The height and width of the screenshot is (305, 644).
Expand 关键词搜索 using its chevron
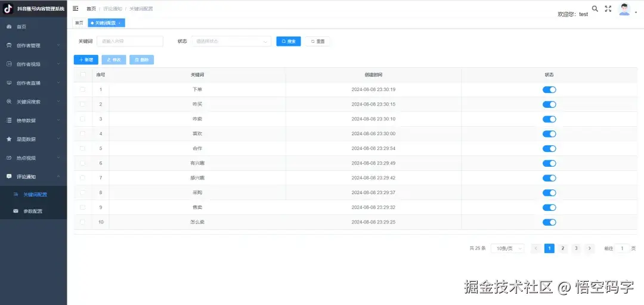(x=58, y=101)
